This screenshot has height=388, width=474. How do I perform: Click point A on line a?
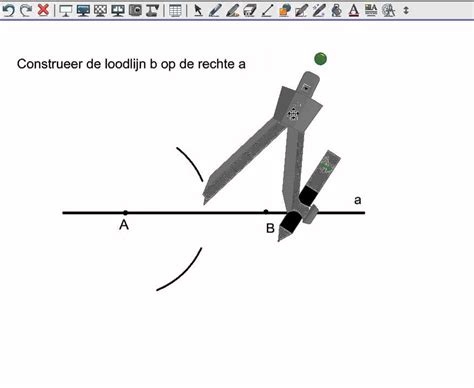125,212
